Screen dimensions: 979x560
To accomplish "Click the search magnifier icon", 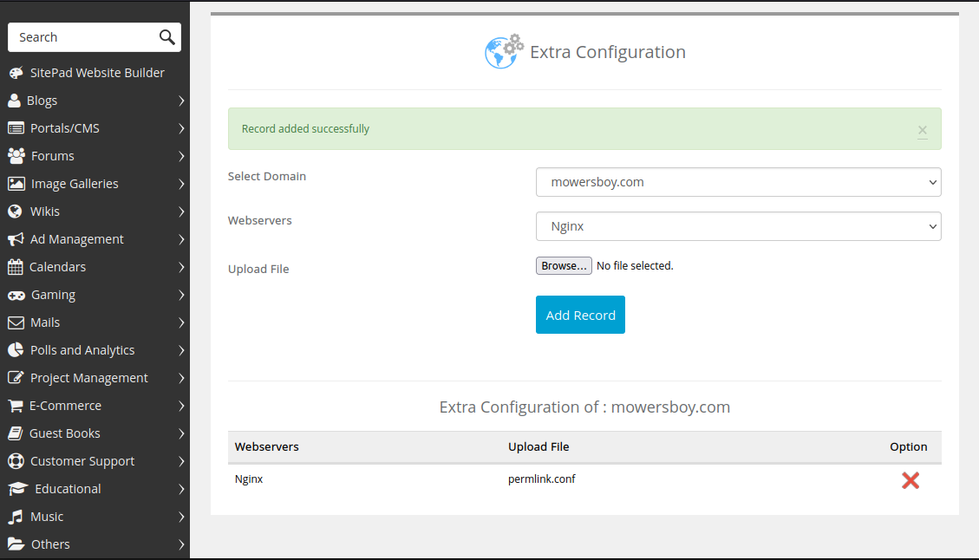I will 167,37.
